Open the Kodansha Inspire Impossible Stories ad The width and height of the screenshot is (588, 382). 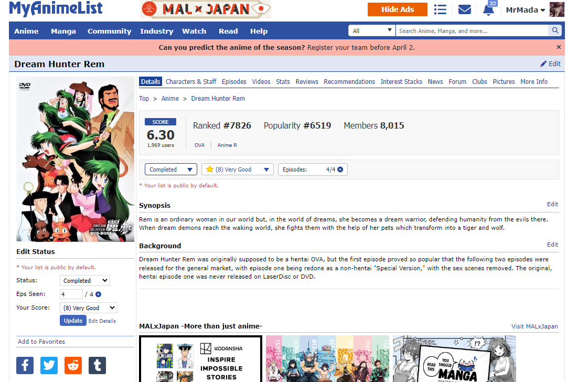coord(200,359)
